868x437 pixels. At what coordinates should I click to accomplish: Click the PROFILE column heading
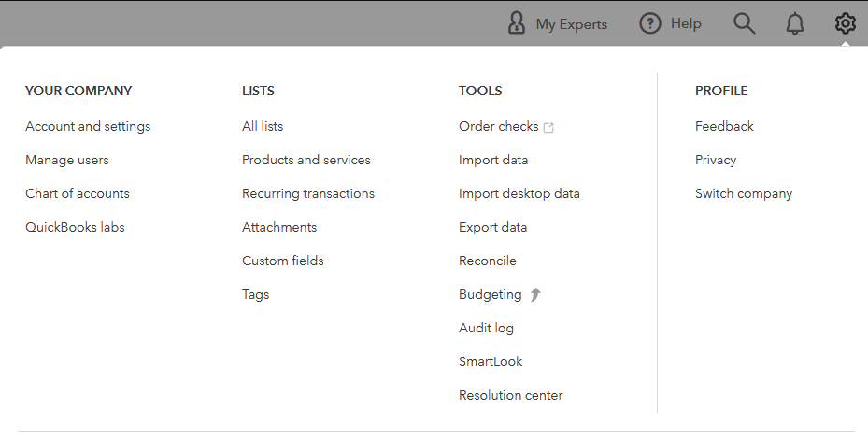[721, 91]
